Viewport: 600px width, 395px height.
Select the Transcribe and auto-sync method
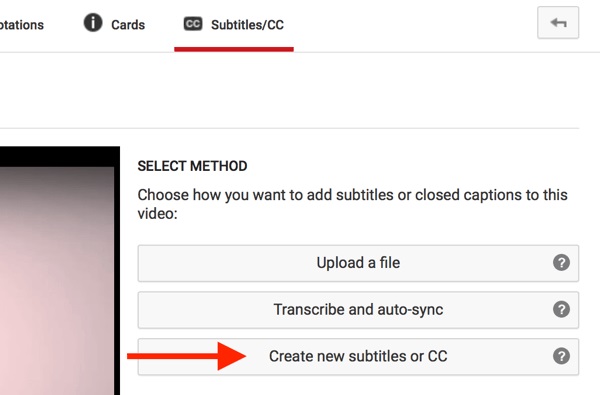point(358,310)
